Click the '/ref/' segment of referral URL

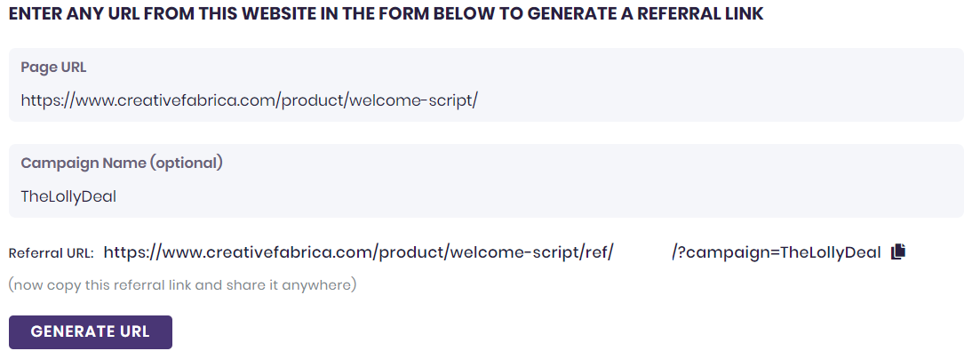[597, 252]
